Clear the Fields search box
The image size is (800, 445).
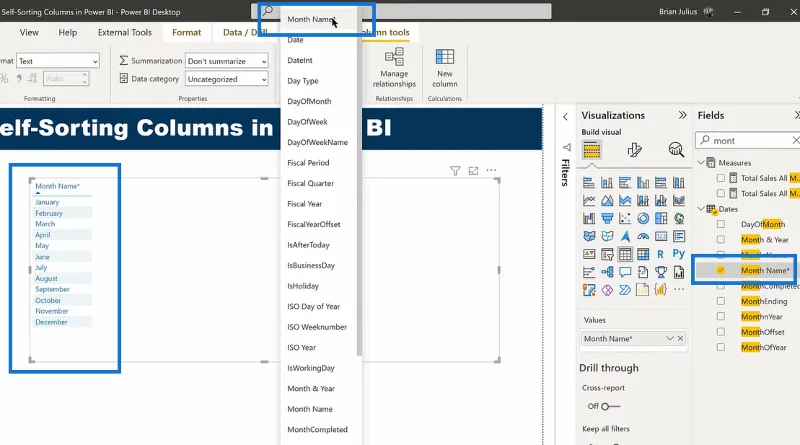coord(795,140)
